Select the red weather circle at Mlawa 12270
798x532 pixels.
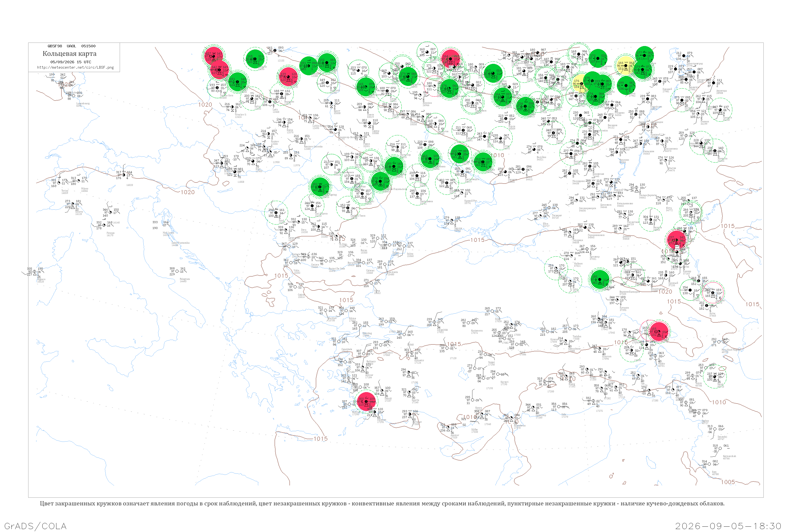[288, 77]
